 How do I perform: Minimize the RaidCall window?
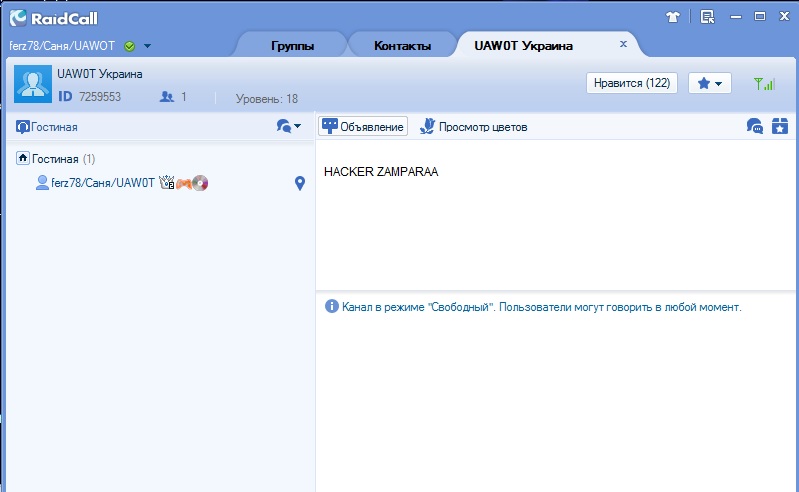tap(736, 17)
